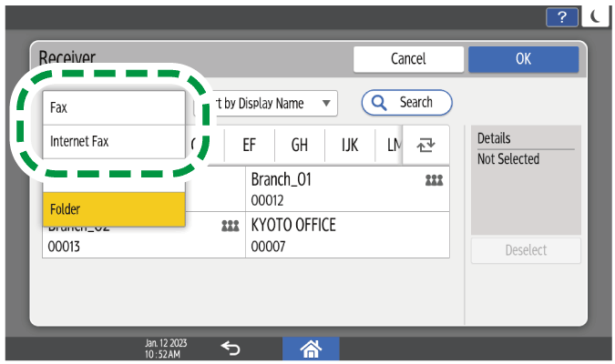Select the KYOTO OFFICE 00007 entry

(x=348, y=235)
